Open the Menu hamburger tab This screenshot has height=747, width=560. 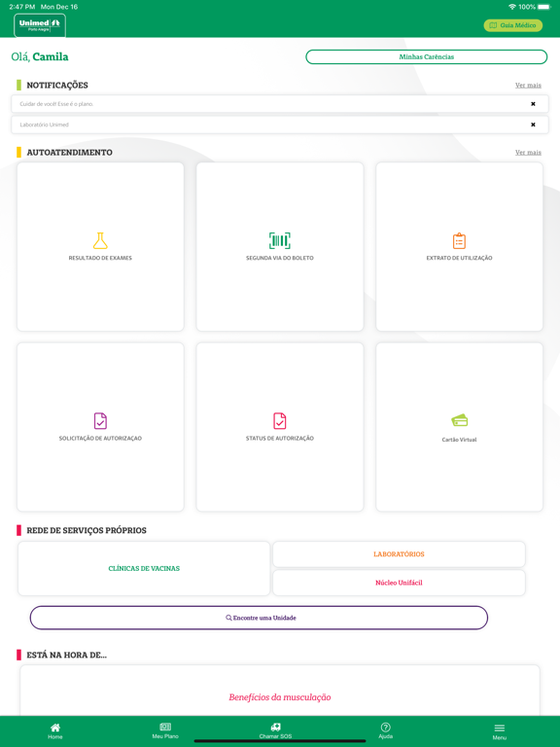coord(500,731)
